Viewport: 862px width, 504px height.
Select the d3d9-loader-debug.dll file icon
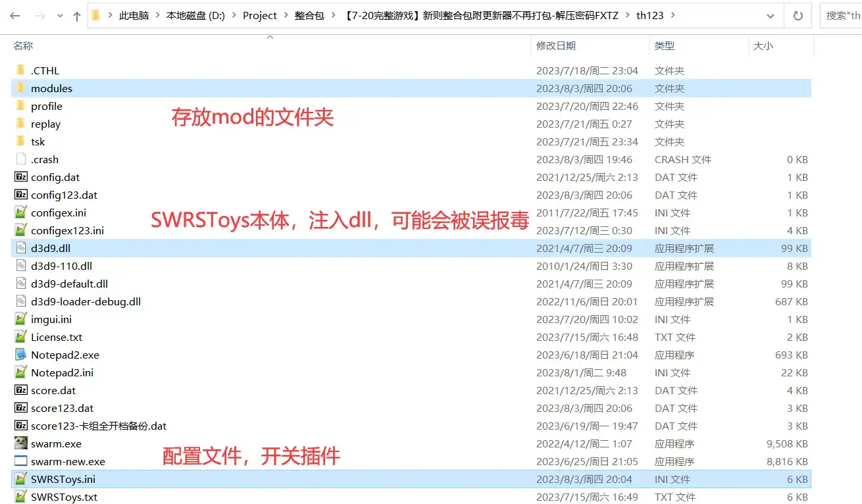[x=20, y=301]
